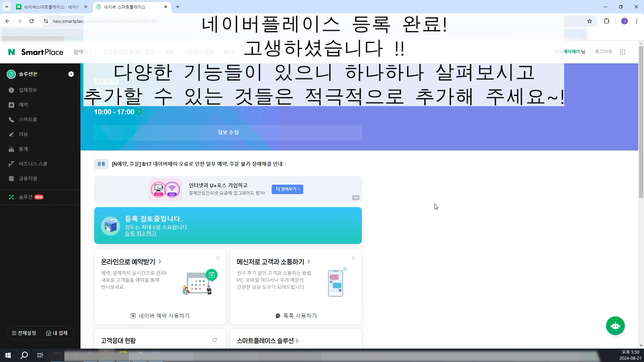This screenshot has height=362, width=644.
Task: Open the 예약 booking sidebar item
Action: [x=23, y=105]
